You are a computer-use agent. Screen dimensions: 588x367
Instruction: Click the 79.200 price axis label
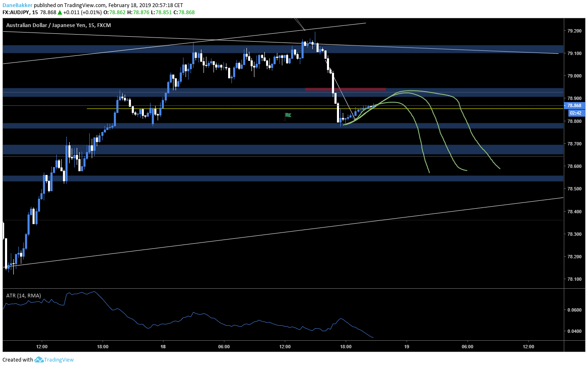coord(574,31)
